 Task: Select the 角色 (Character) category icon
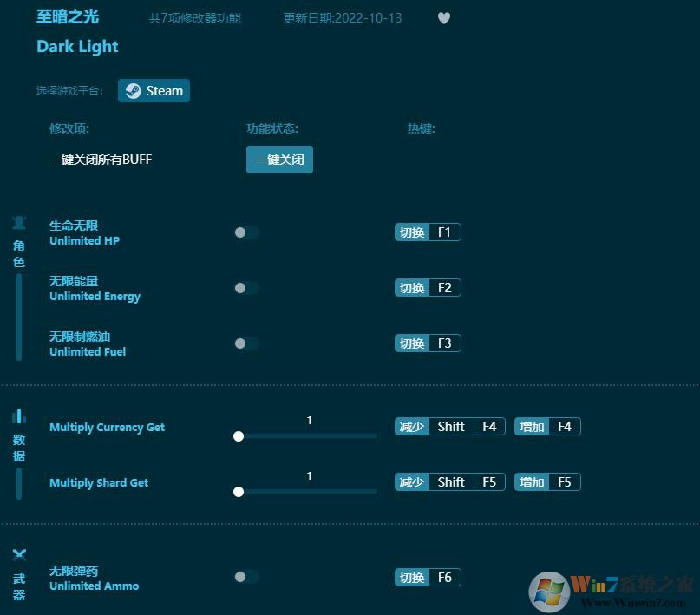19,223
